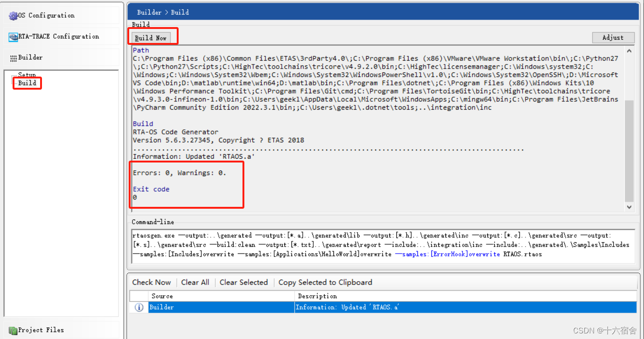Open the OS Configuration section
This screenshot has width=644, height=339.
coord(61,15)
